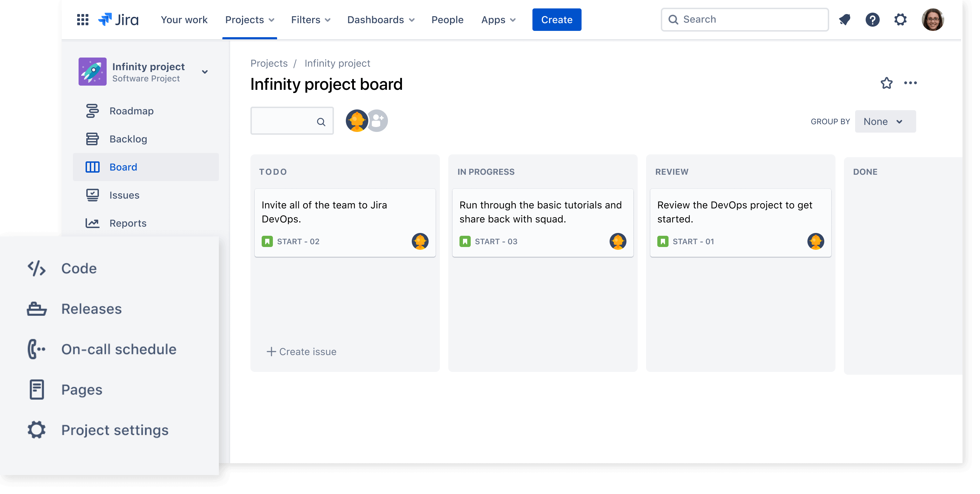Image resolution: width=980 pixels, height=494 pixels.
Task: Click the notifications bell icon
Action: point(845,20)
